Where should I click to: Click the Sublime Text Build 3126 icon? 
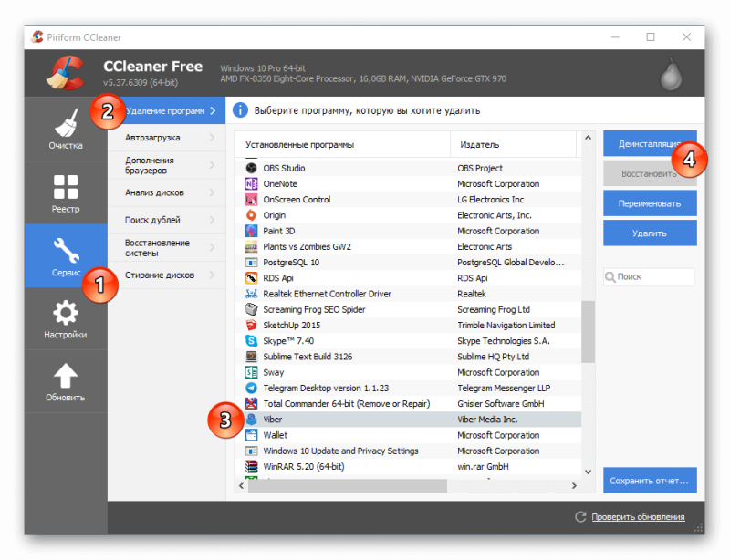pos(251,357)
